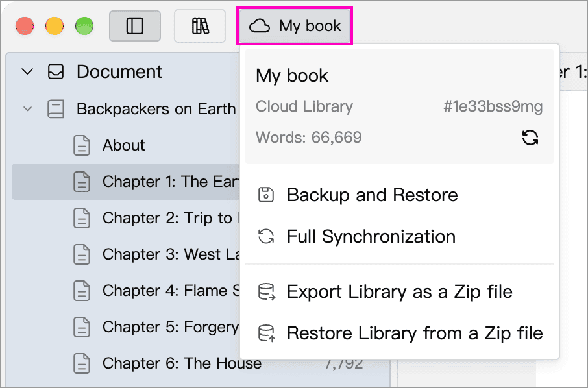Click the My book cloud dropdown
The image size is (588, 388).
coord(295,26)
